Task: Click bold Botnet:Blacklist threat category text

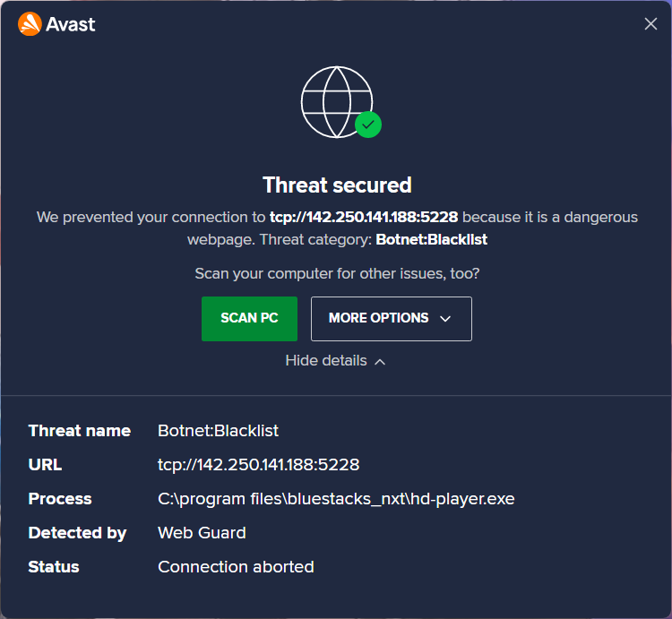Action: click(431, 239)
